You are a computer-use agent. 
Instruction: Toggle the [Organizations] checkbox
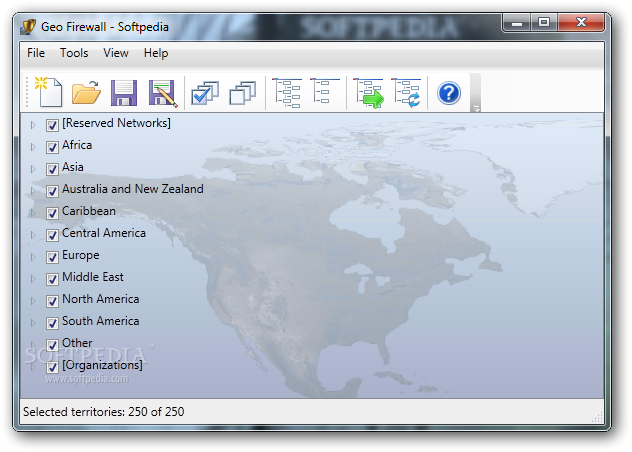point(52,367)
